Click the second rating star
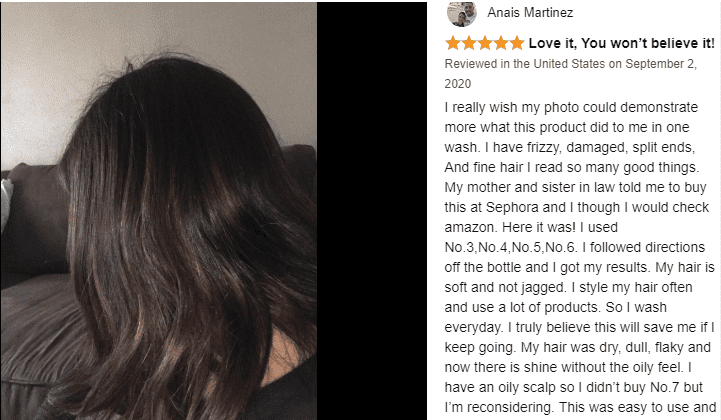This screenshot has width=721, height=420. 469,43
